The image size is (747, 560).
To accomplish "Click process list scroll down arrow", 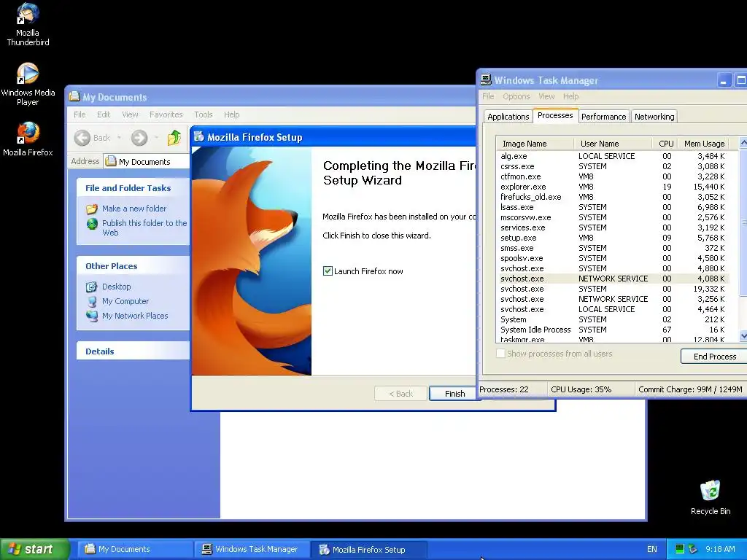I will [743, 336].
